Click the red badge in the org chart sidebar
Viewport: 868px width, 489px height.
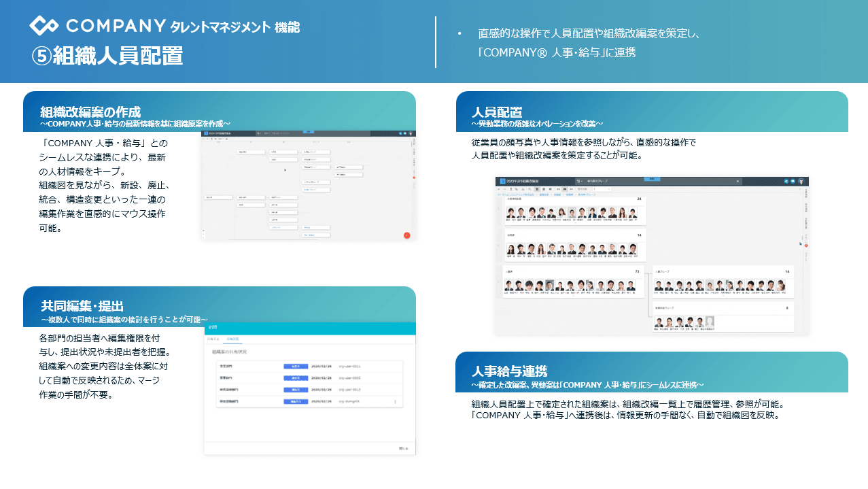click(414, 178)
